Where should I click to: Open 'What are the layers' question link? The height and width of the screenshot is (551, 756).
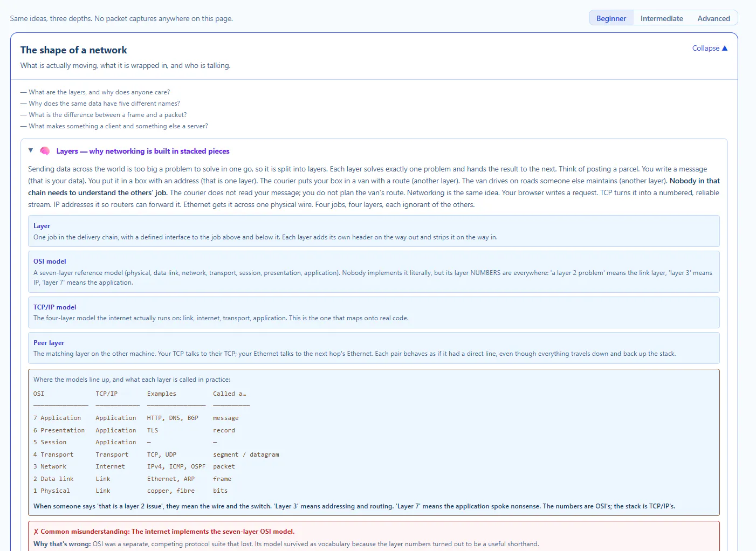tap(99, 92)
